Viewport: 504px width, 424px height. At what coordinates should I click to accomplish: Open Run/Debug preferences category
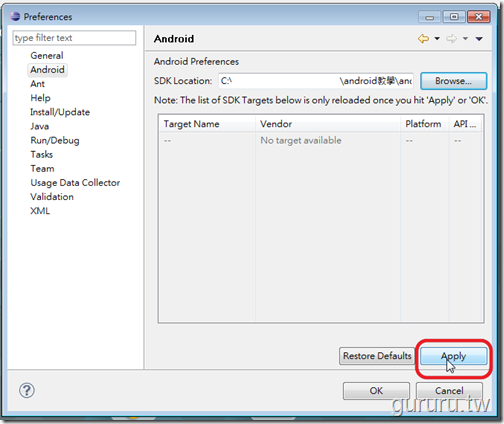point(55,140)
